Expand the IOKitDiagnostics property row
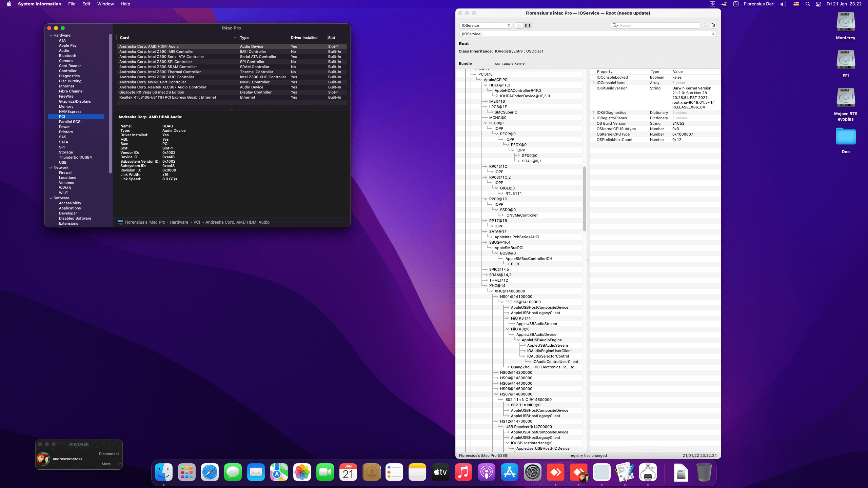 point(593,113)
